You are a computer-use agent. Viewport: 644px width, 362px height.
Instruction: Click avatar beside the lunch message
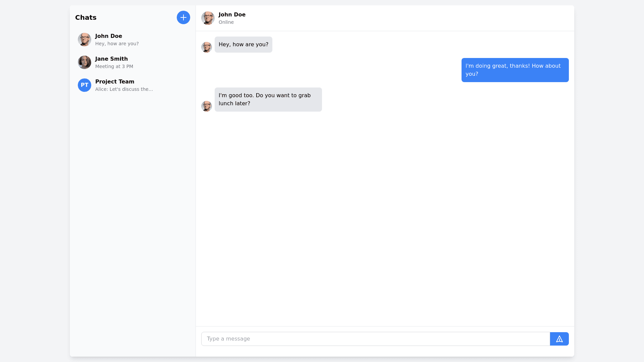pos(207,106)
